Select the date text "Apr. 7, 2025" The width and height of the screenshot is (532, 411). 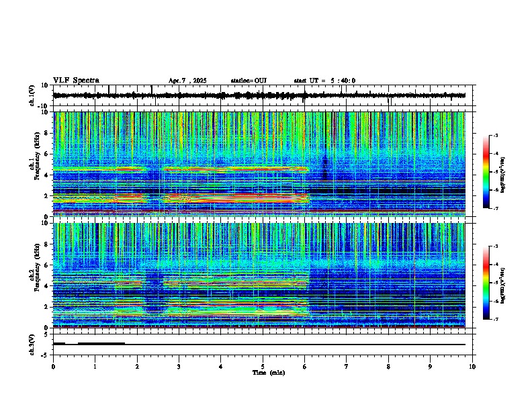(x=187, y=81)
